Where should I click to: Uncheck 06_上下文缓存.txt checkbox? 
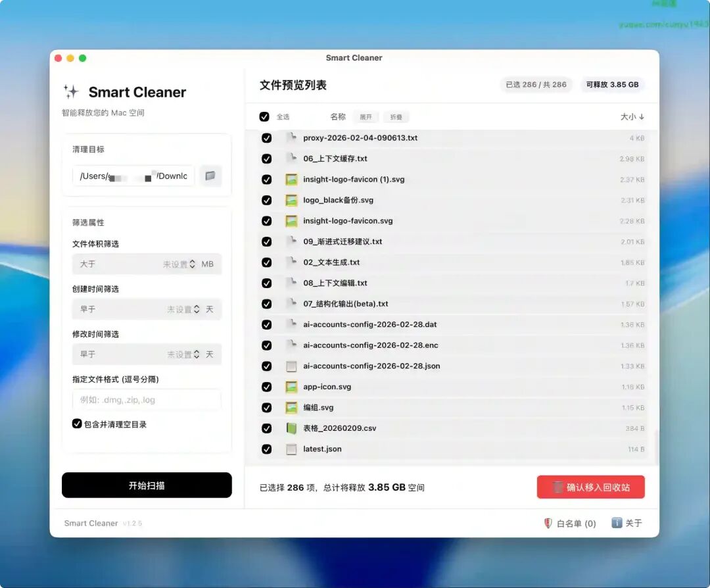(x=267, y=159)
